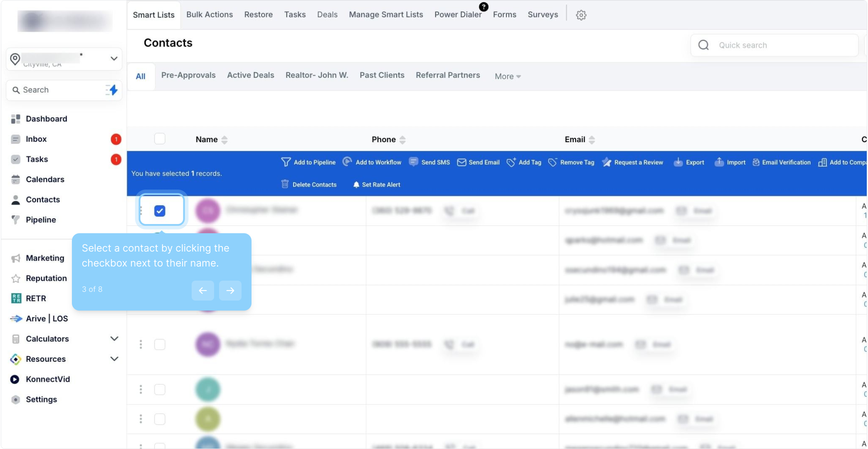The image size is (868, 449).
Task: Click the Add to Pipeline funnel icon
Action: click(286, 162)
